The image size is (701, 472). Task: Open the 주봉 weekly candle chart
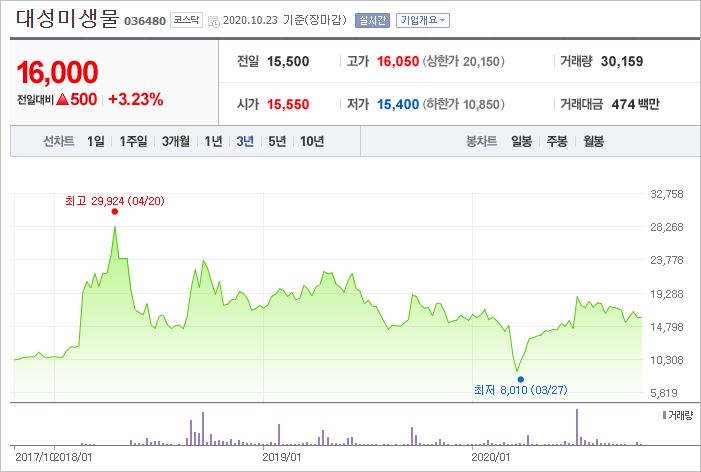pos(557,142)
